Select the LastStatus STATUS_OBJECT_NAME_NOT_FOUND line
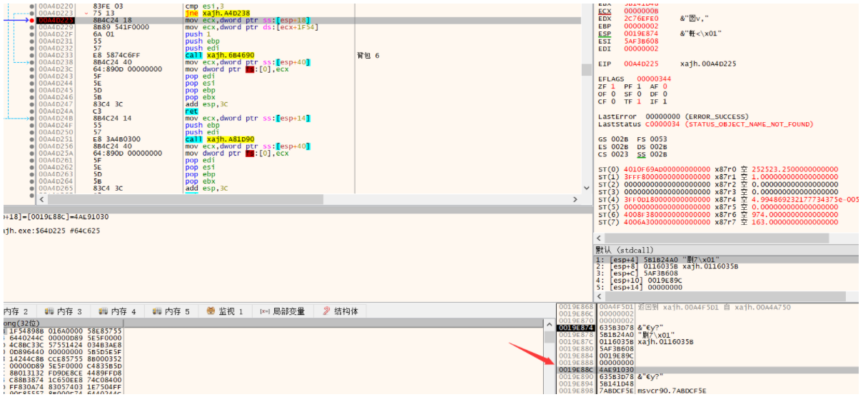The width and height of the screenshot is (868, 402). [705, 124]
